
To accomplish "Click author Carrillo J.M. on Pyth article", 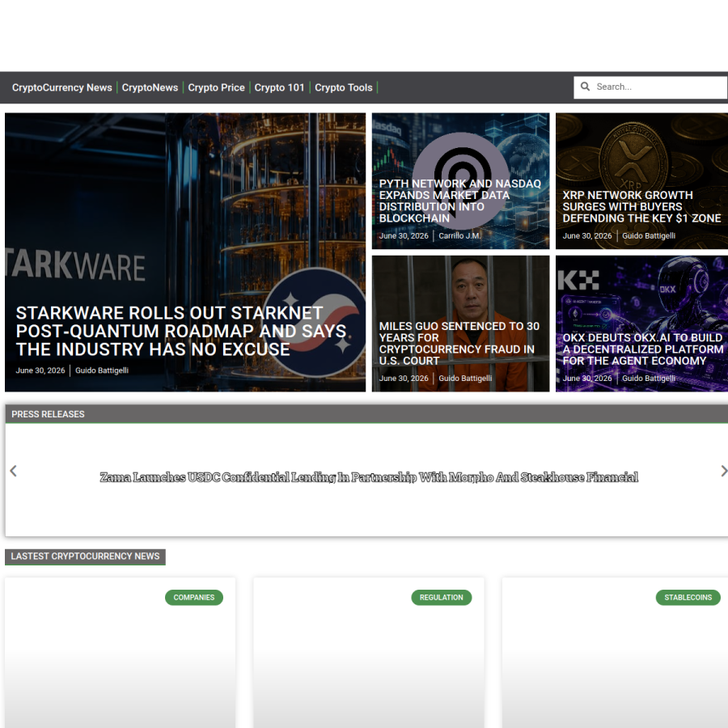I will point(459,236).
